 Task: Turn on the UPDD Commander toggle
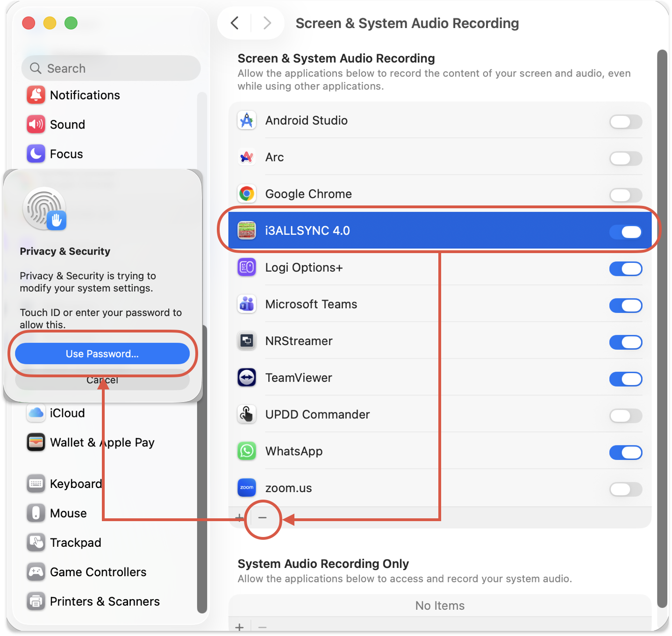(x=626, y=416)
